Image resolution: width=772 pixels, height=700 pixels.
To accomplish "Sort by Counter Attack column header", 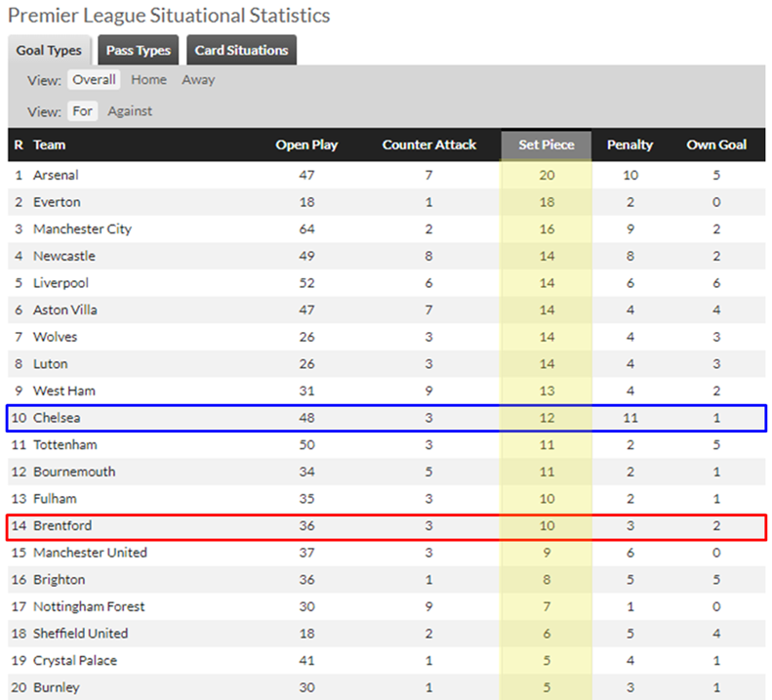I will (429, 144).
